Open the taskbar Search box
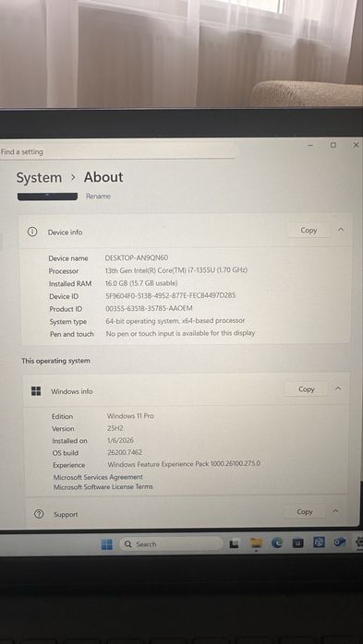This screenshot has width=363, height=644. point(171,544)
